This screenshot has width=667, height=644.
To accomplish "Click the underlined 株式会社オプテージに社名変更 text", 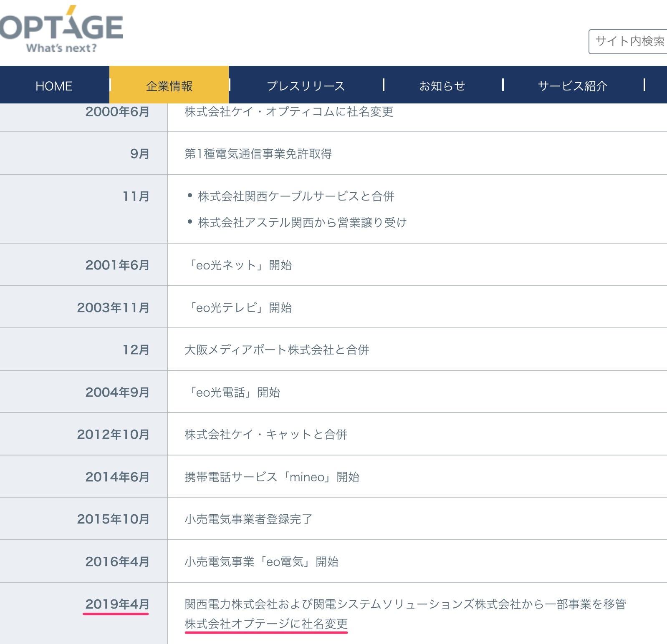I will pyautogui.click(x=266, y=624).
